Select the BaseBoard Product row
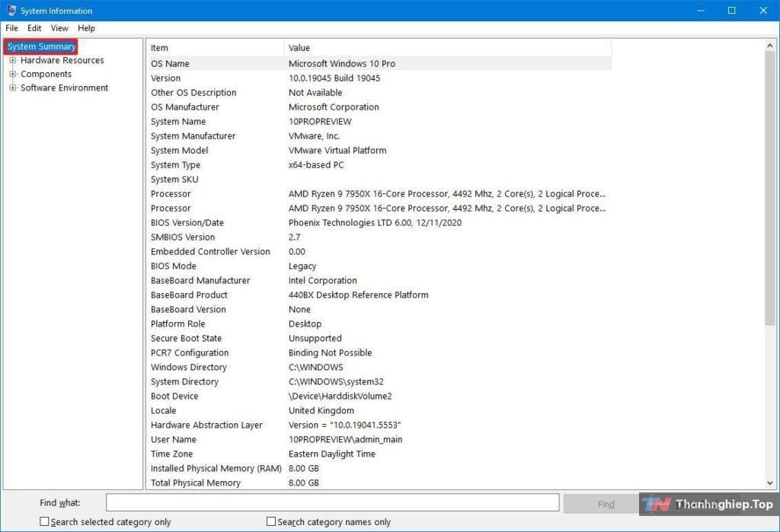780x532 pixels. click(x=379, y=295)
